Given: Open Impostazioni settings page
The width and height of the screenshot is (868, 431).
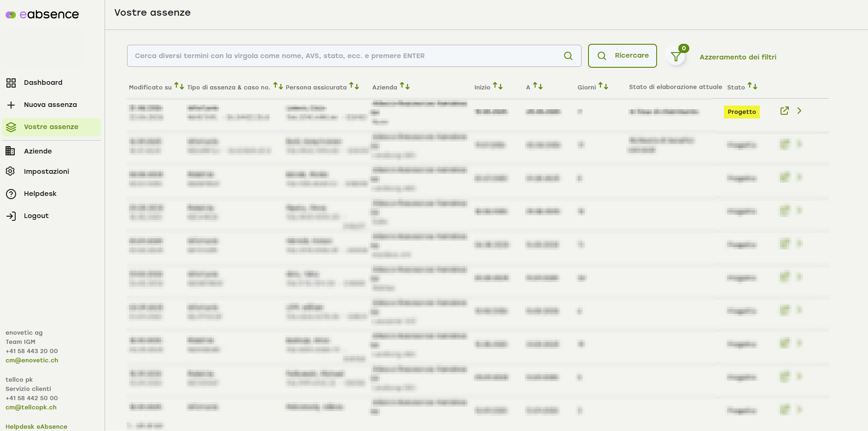Looking at the screenshot, I should [46, 171].
